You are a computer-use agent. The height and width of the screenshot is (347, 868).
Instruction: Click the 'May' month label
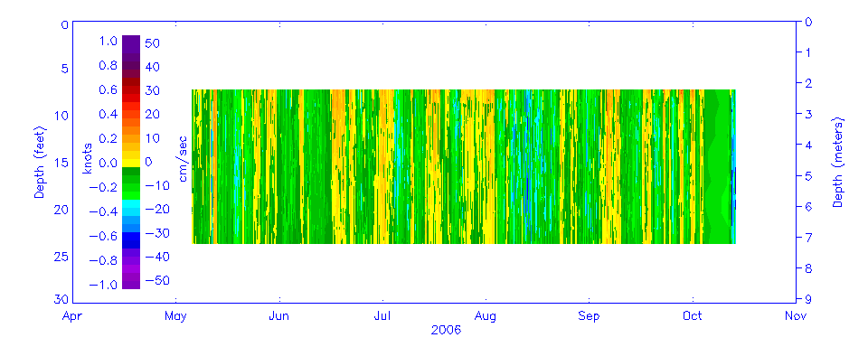click(175, 316)
